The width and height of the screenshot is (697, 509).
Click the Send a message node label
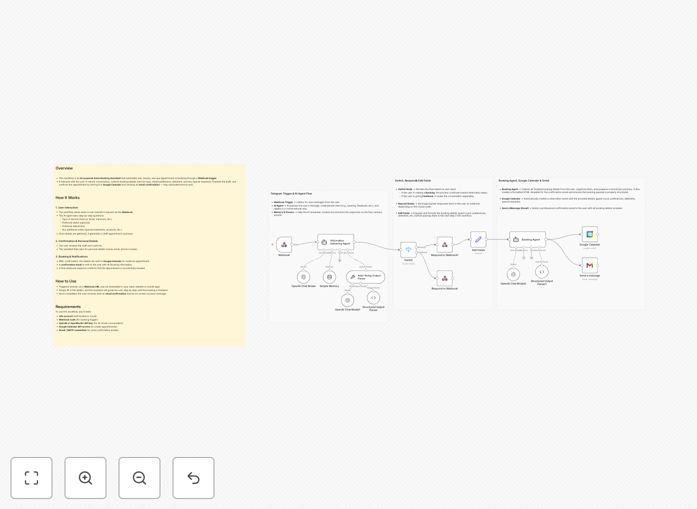(589, 276)
